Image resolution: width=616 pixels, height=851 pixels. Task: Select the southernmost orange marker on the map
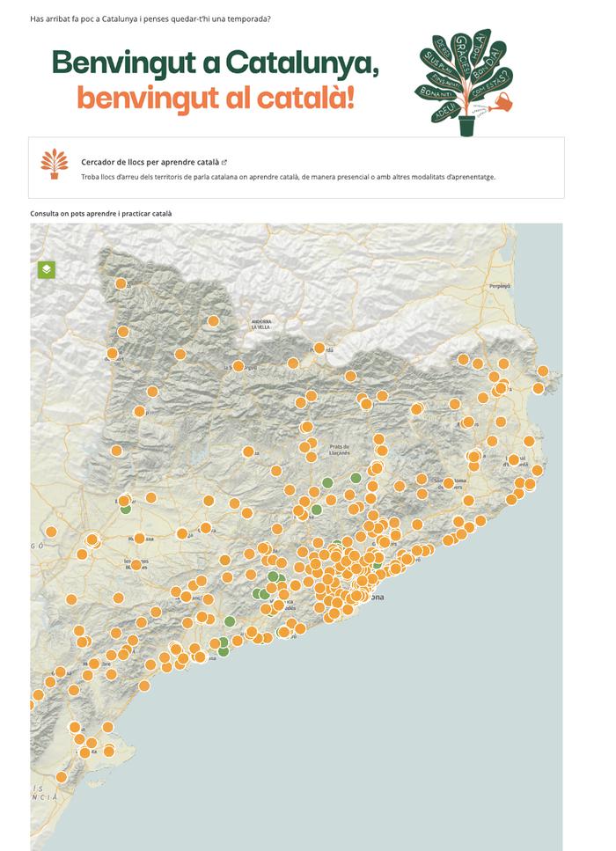click(x=62, y=777)
